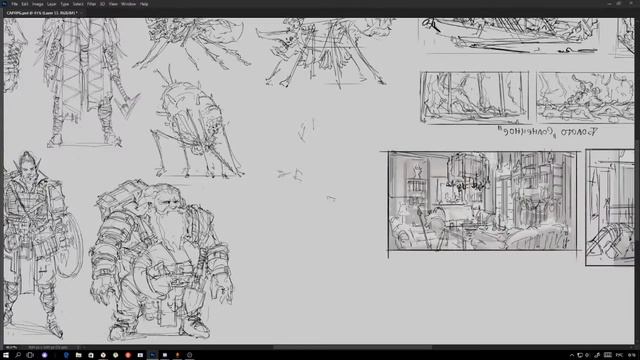Open Task View on the taskbar
The image size is (640, 360).
point(30,355)
